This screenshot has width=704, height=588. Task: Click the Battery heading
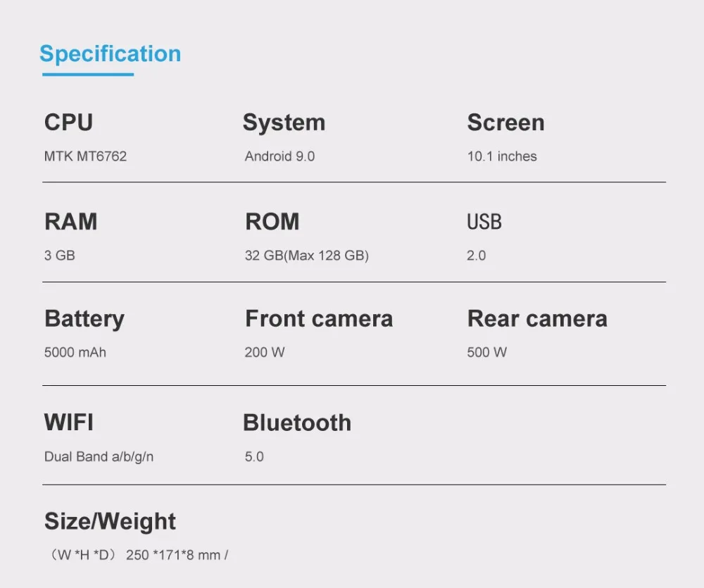pyautogui.click(x=84, y=319)
